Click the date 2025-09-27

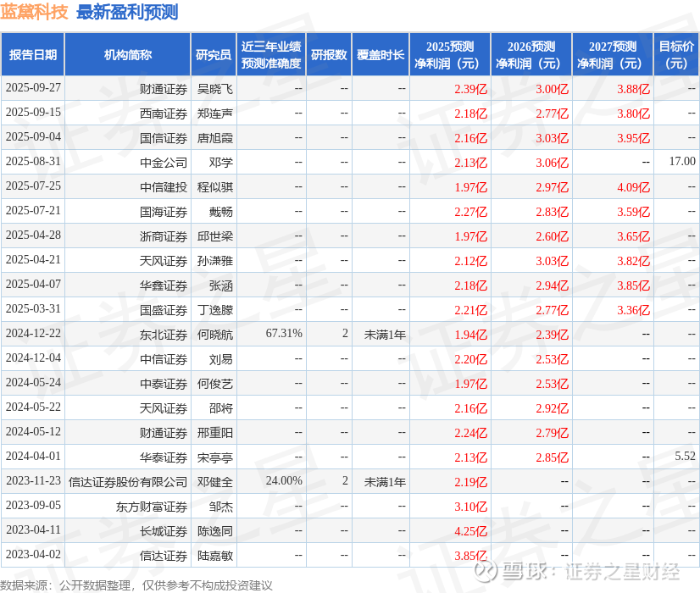33,87
